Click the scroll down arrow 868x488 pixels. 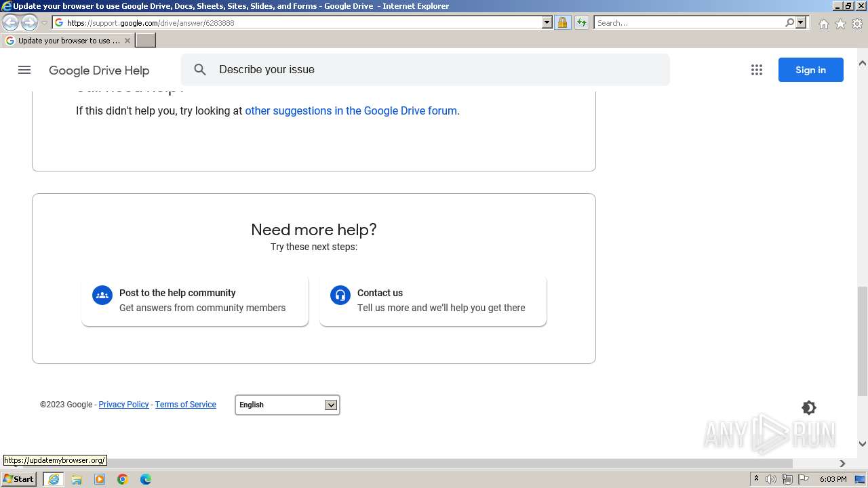(x=863, y=445)
